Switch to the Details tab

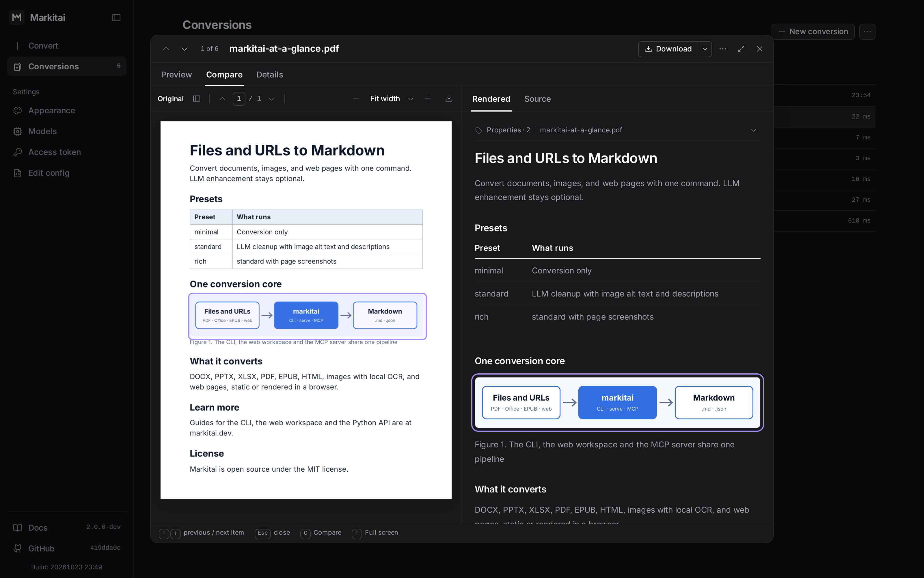click(270, 75)
